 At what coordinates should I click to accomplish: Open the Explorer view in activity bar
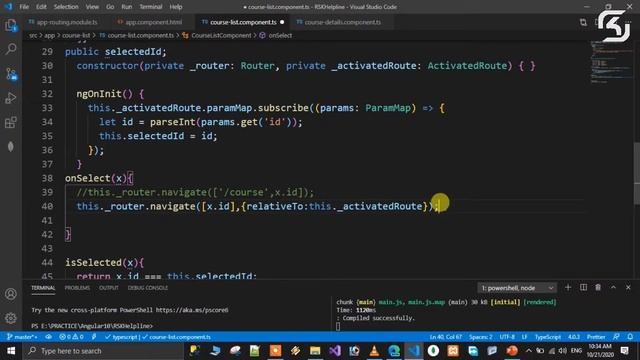pyautogui.click(x=11, y=25)
